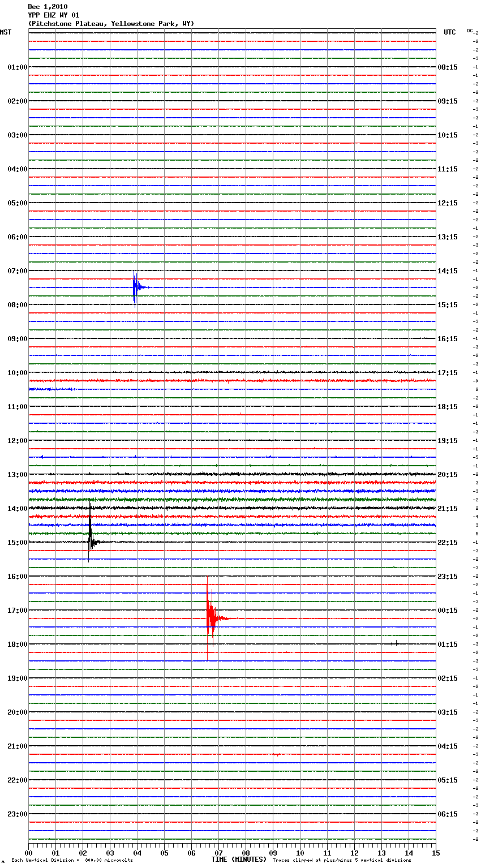Click the "Each Vertical Division = 800.00 microvolts" note
This screenshot has width=481, height=868.
tap(72, 861)
